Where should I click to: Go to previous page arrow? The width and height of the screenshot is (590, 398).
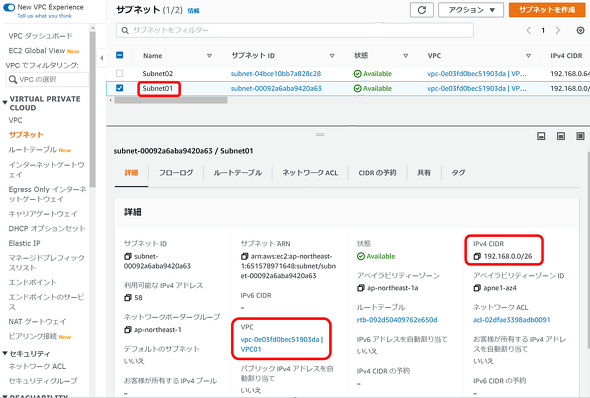[x=529, y=30]
